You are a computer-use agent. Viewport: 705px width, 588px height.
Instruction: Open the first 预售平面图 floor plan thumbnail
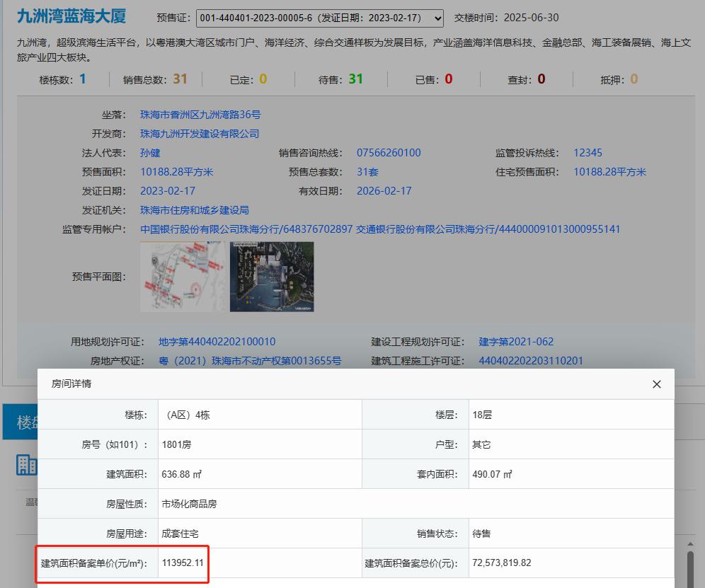182,277
